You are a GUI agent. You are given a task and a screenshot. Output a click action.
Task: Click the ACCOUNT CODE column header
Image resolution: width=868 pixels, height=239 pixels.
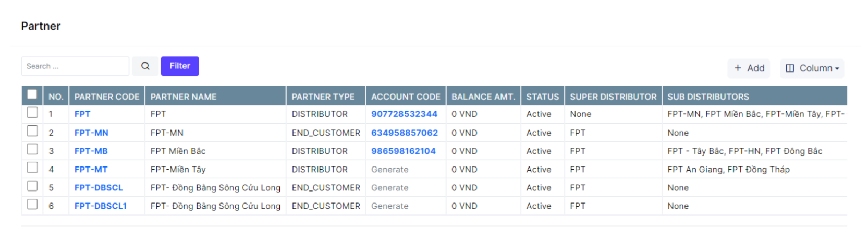pyautogui.click(x=406, y=97)
